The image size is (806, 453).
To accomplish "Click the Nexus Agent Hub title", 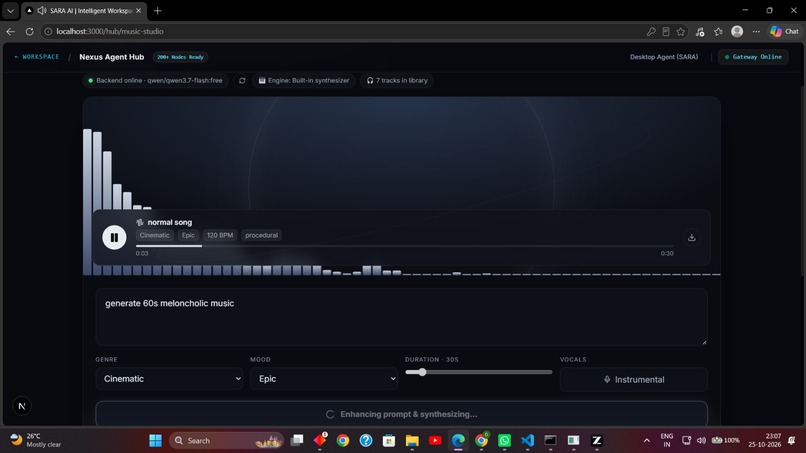I will 112,57.
